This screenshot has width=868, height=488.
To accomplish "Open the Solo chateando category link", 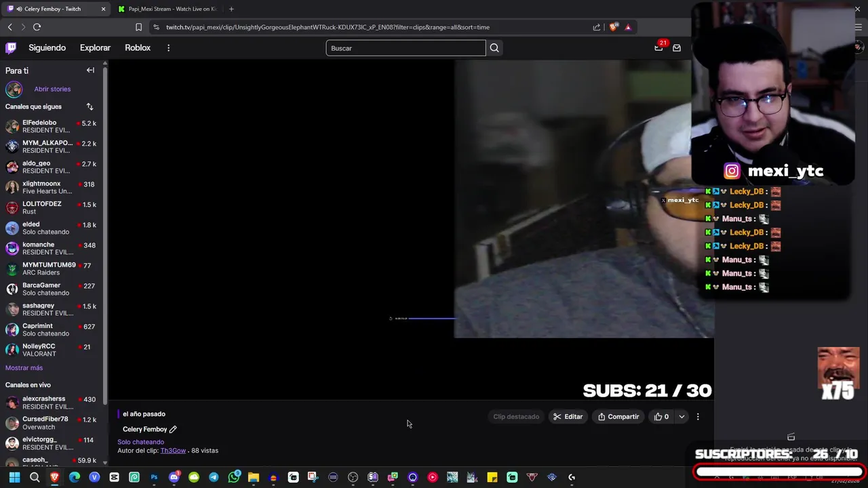I will 140,442.
